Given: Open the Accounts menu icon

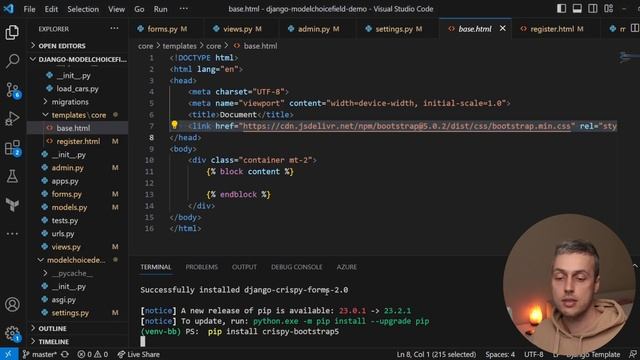Looking at the screenshot, I should coord(12,304).
